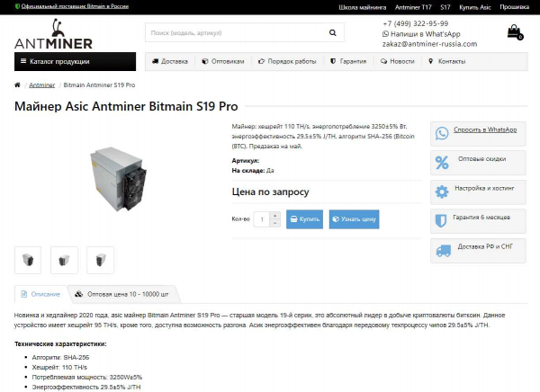
Task: Increase quantity with the plus stepper
Action: click(274, 216)
